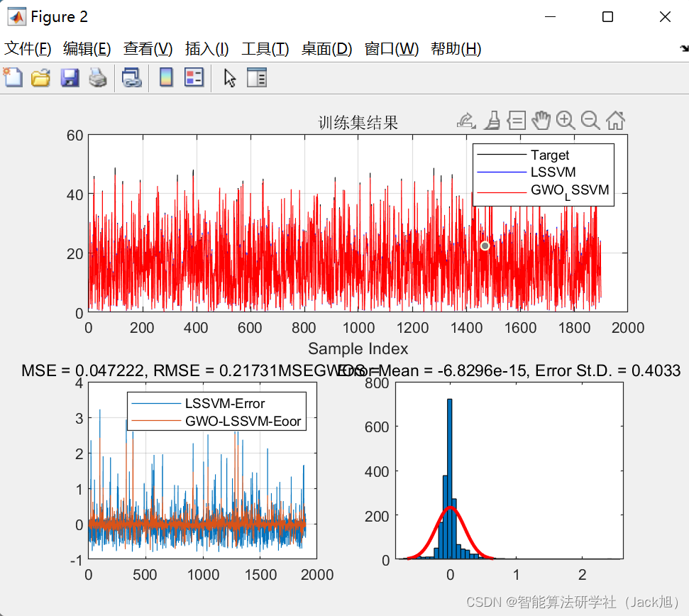
Task: Click the New Figure toolbar icon
Action: pyautogui.click(x=13, y=77)
